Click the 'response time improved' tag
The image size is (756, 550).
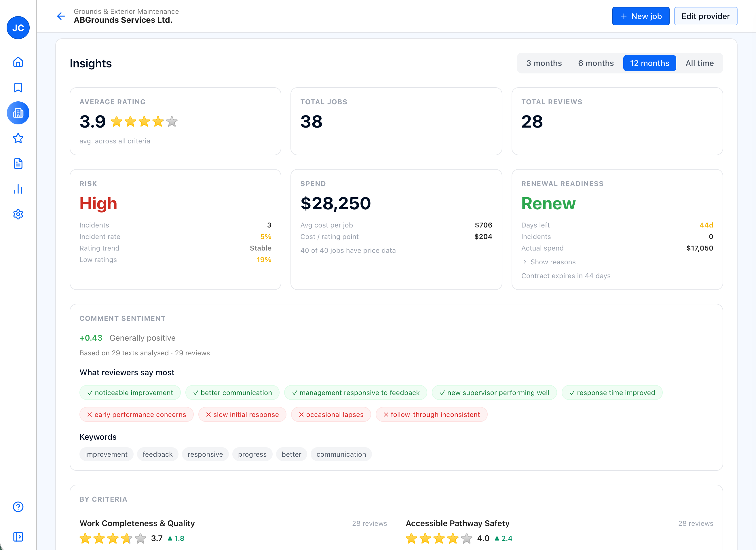612,393
